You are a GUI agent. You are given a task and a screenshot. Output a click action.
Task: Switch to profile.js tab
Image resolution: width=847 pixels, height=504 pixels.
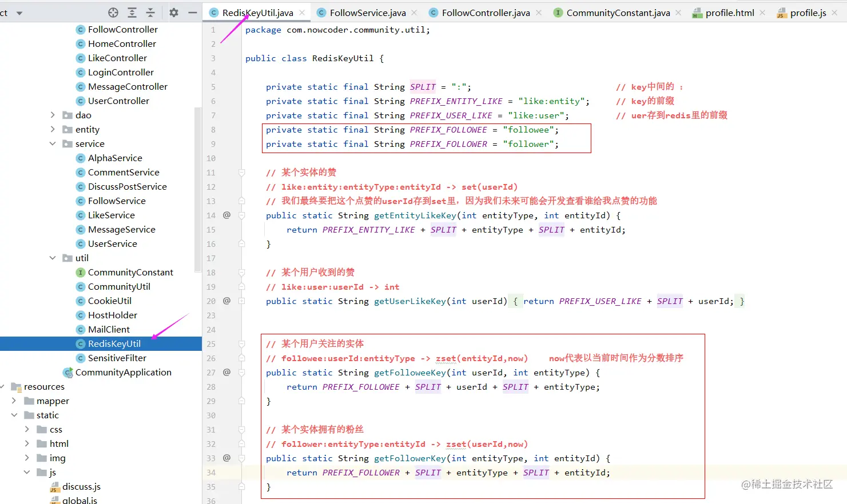coord(808,13)
